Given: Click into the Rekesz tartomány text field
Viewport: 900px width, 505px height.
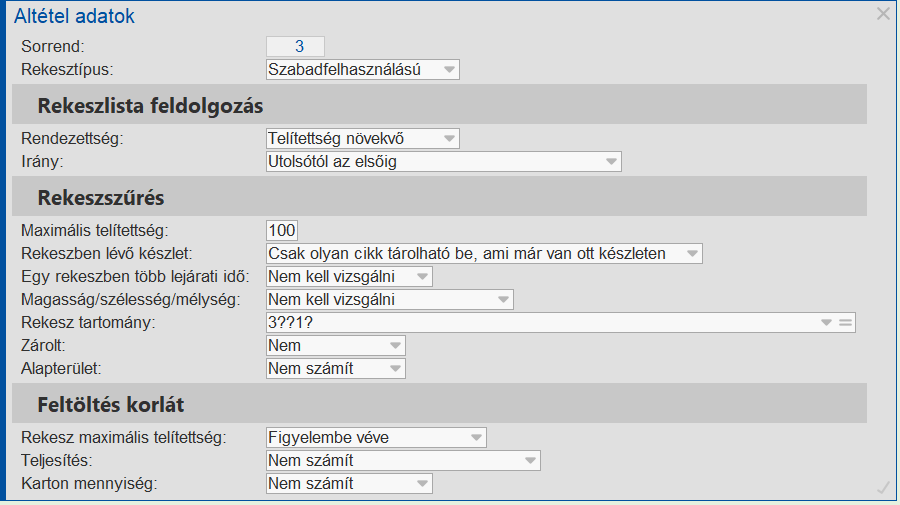Looking at the screenshot, I should pyautogui.click(x=540, y=323).
